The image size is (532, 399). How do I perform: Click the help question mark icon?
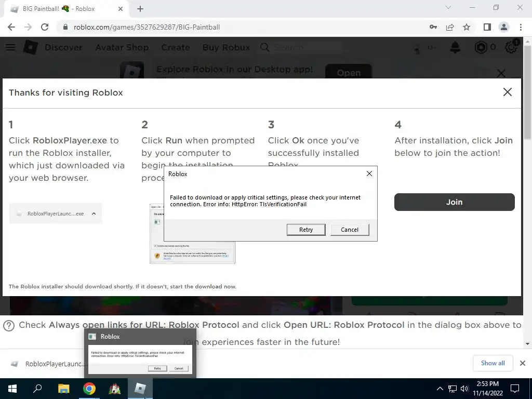point(9,326)
